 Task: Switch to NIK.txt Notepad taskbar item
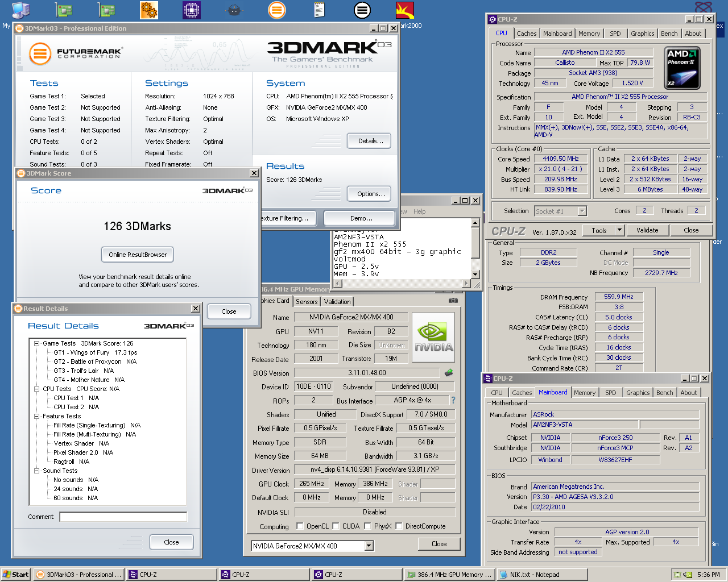[x=542, y=575]
